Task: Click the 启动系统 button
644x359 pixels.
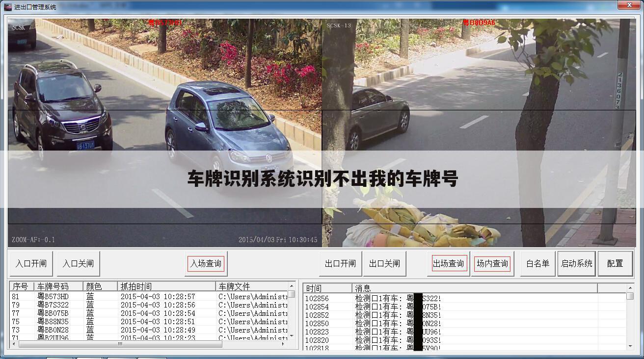Action: tap(576, 264)
